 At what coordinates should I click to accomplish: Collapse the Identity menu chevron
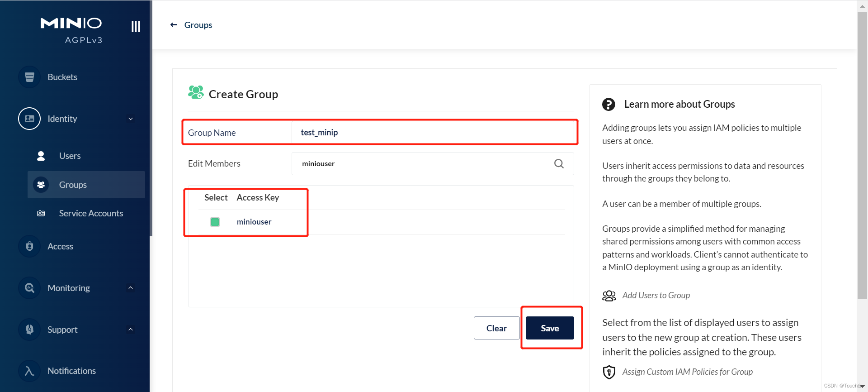pos(131,119)
